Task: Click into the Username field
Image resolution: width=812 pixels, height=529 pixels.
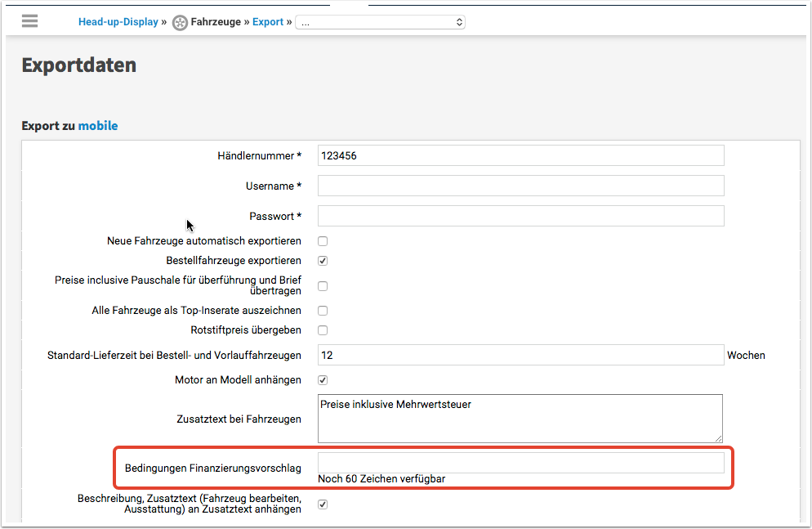Action: click(x=520, y=186)
